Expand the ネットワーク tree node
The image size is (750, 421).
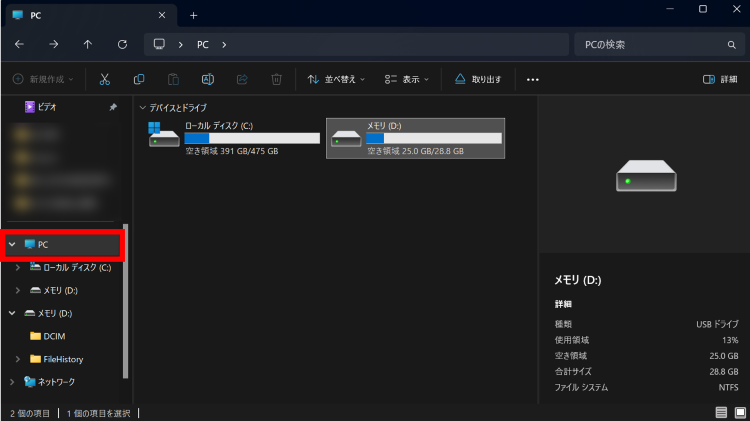click(x=12, y=382)
